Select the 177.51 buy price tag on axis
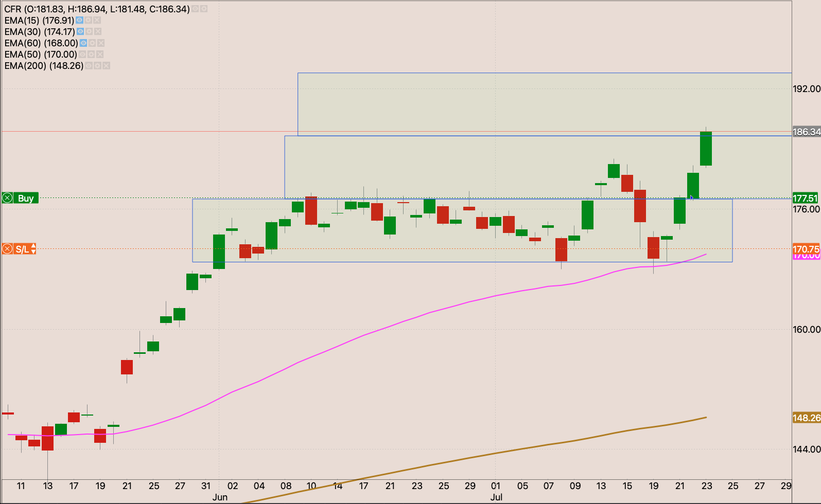821x504 pixels. click(806, 198)
